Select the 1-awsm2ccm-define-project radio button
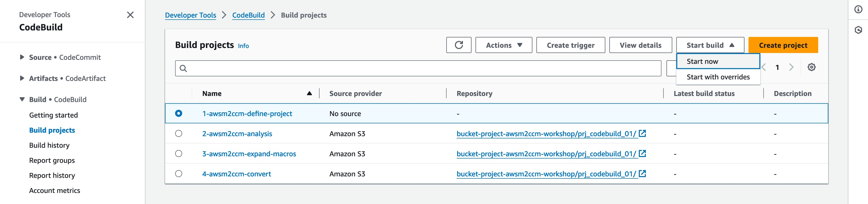The width and height of the screenshot is (868, 204). coord(179,114)
